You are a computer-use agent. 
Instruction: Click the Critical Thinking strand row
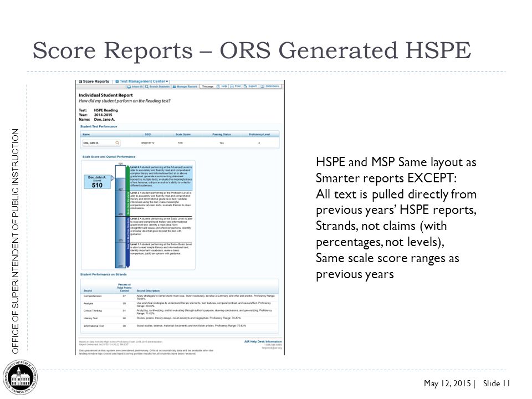point(180,312)
